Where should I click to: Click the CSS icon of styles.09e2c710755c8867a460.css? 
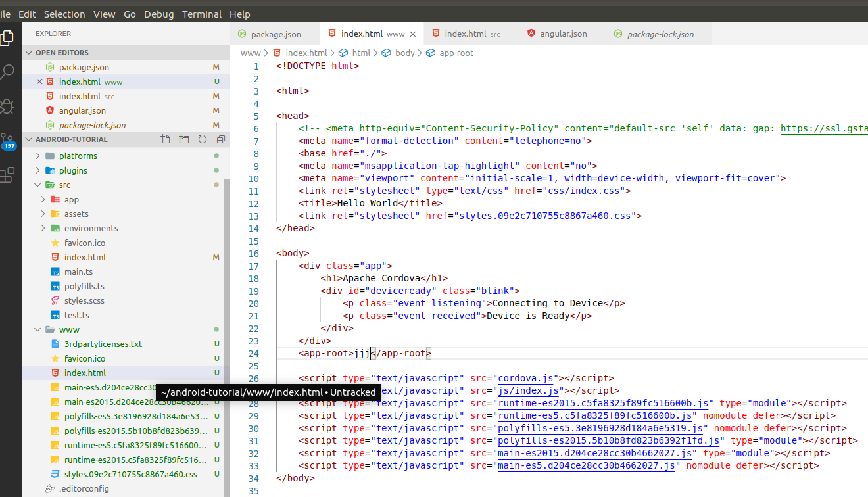pos(55,474)
